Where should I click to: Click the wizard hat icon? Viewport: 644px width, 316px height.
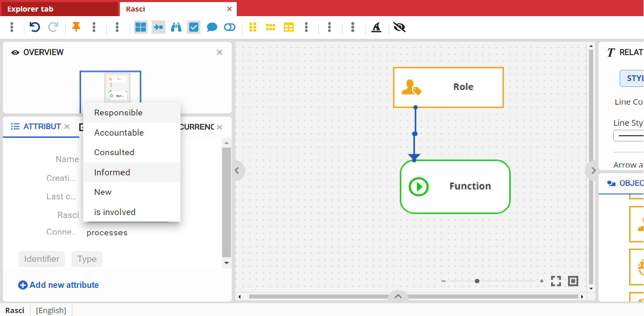pyautogui.click(x=376, y=27)
